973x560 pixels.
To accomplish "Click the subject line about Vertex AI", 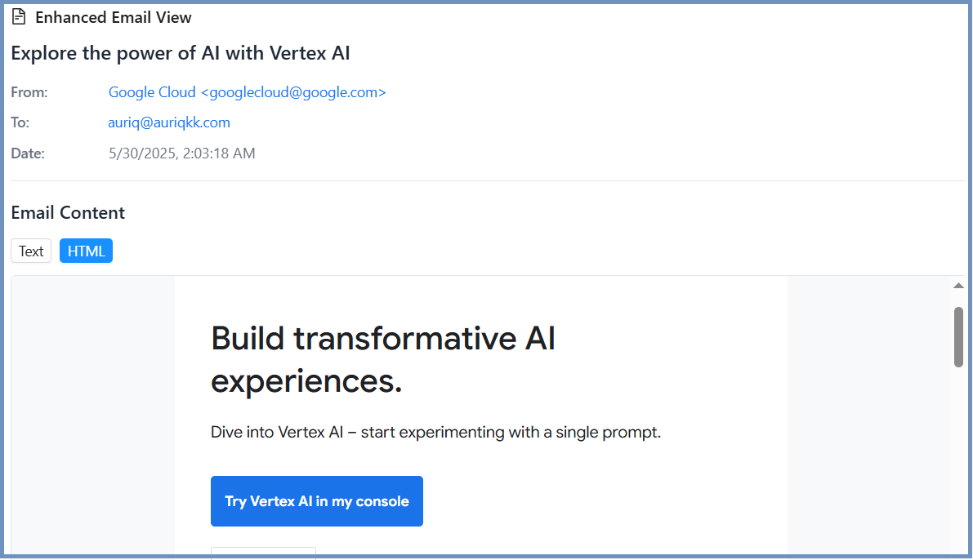I will 181,53.
